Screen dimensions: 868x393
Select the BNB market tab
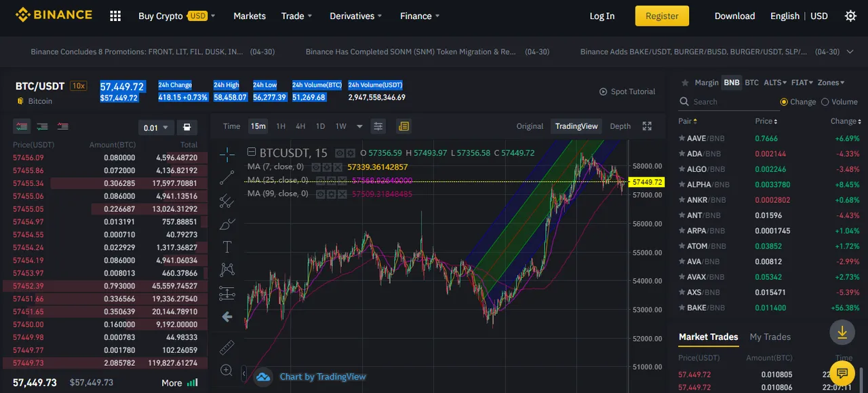coord(732,83)
